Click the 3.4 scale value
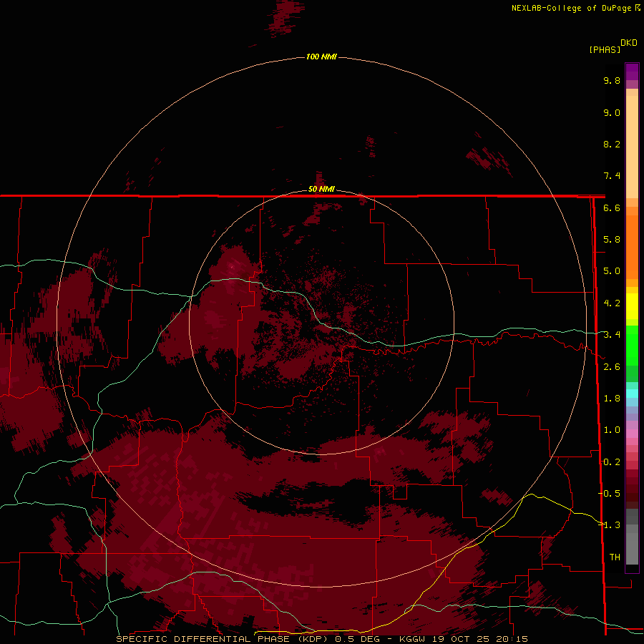The height and width of the screenshot is (644, 644). (x=612, y=335)
